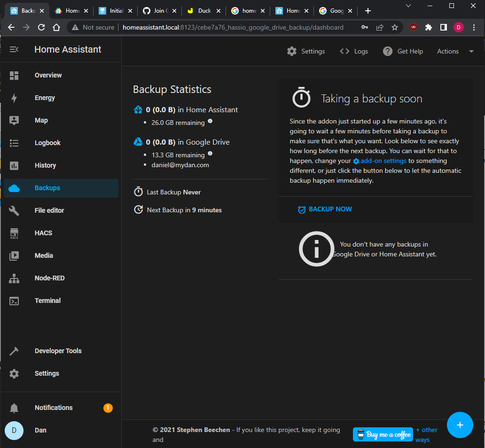The image size is (485, 448).
Task: Click the blue plus floating action button
Action: pos(460,425)
